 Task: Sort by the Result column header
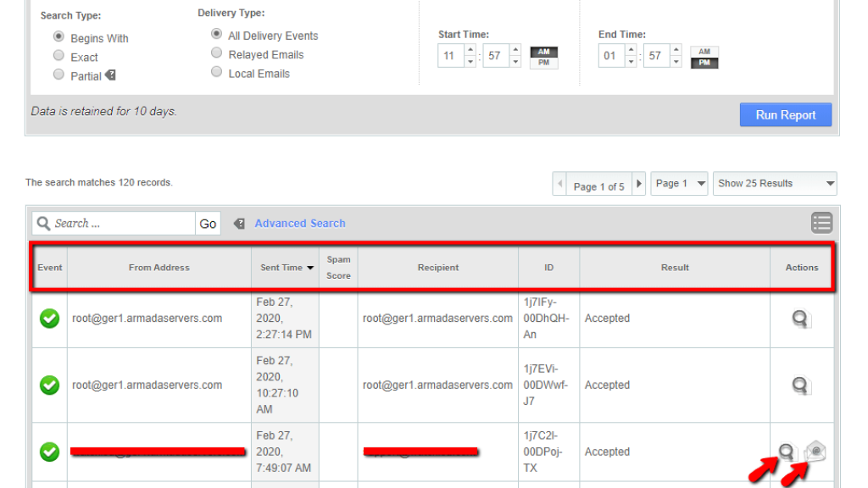[x=675, y=267]
